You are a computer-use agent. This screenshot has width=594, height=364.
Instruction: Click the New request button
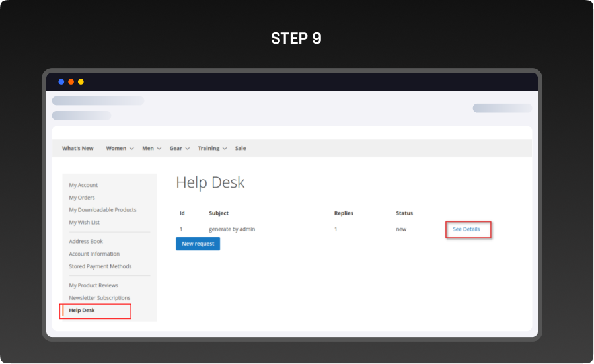coord(198,244)
